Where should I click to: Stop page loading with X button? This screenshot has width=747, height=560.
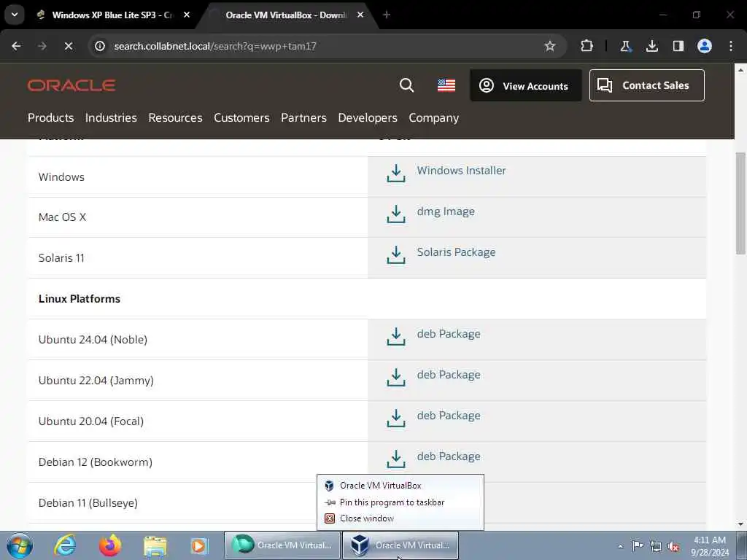(x=68, y=46)
